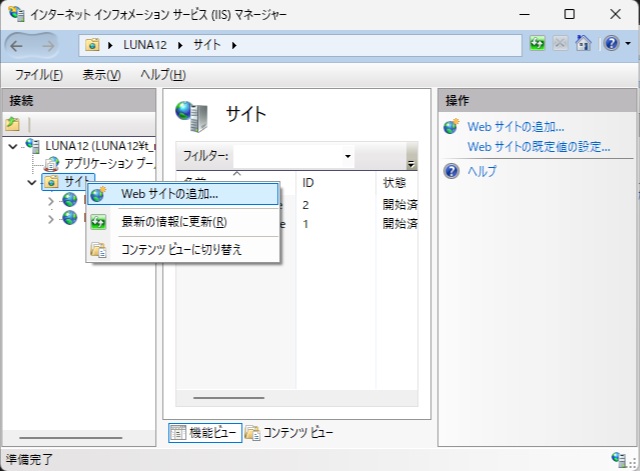
Task: Open the help dropdown arrow in toolbar
Action: (628, 43)
